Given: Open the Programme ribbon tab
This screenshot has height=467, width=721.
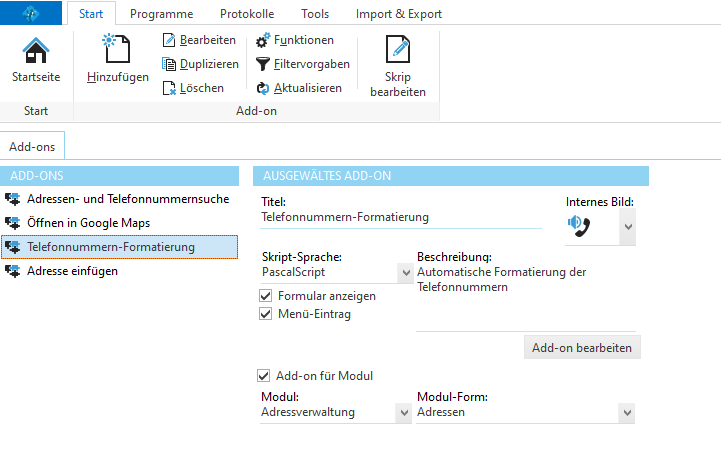Looking at the screenshot, I should pos(161,14).
